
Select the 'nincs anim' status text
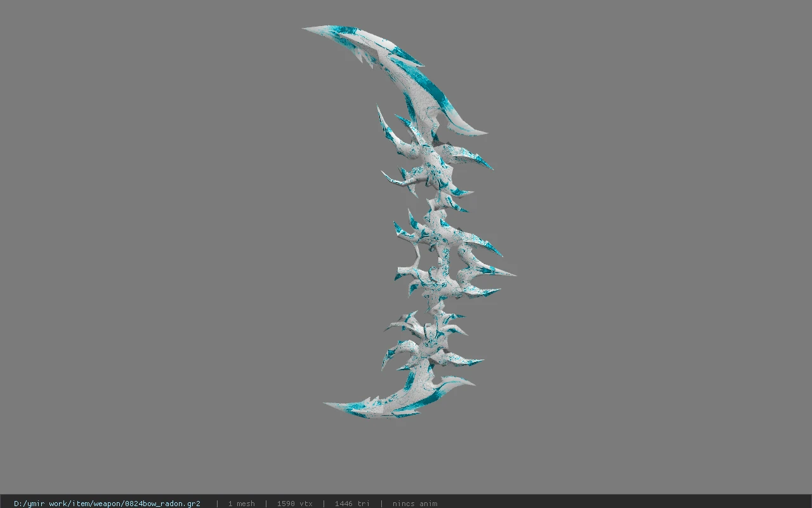[415, 504]
